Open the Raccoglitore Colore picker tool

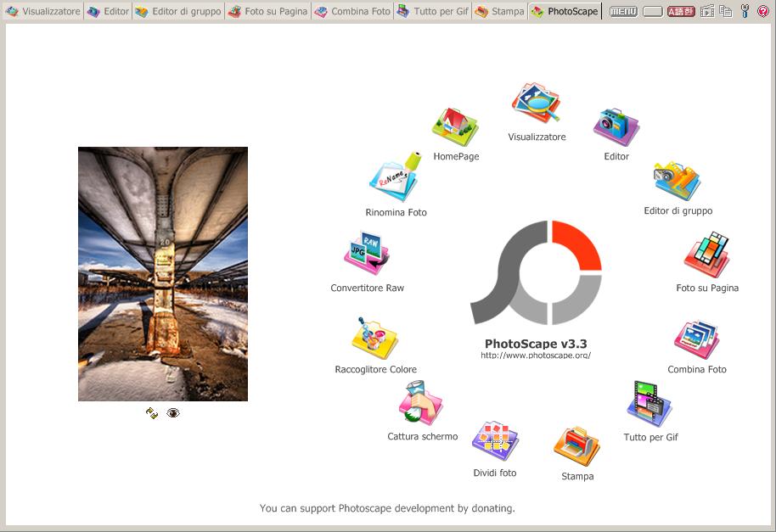(374, 339)
